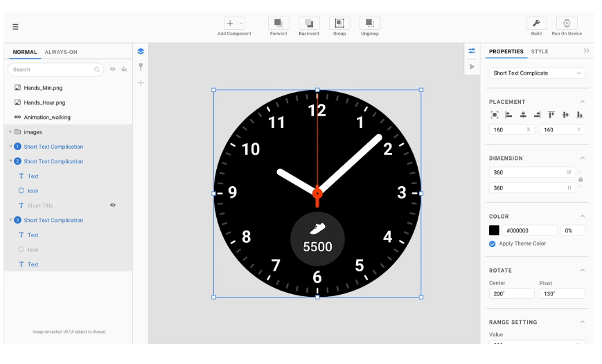This screenshot has height=364, width=602.
Task: Collapse the right panel with double chevron
Action: tap(586, 51)
